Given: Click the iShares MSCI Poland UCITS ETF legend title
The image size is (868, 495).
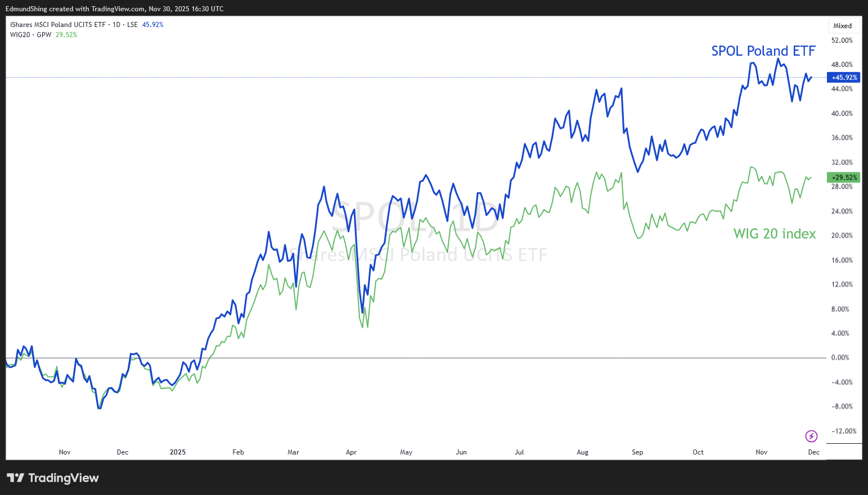Looking at the screenshot, I should pyautogui.click(x=58, y=25).
